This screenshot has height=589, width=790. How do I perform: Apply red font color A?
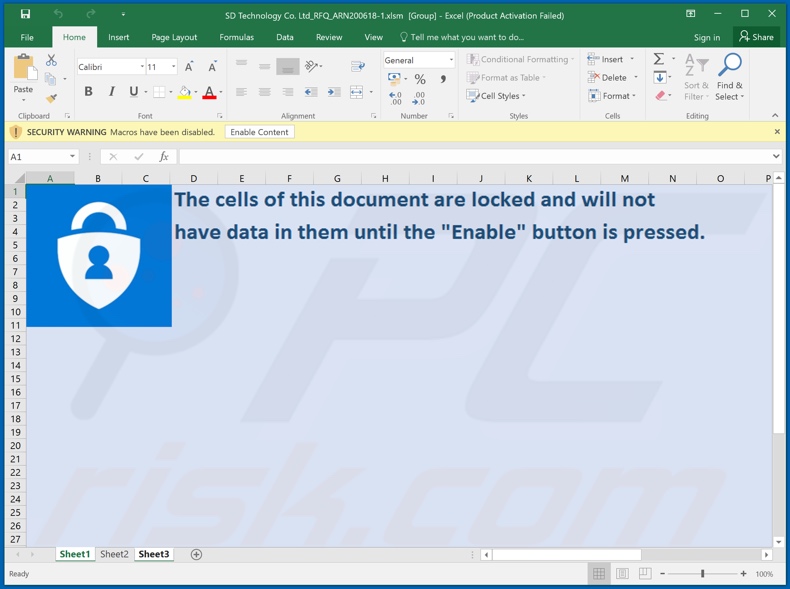point(209,92)
